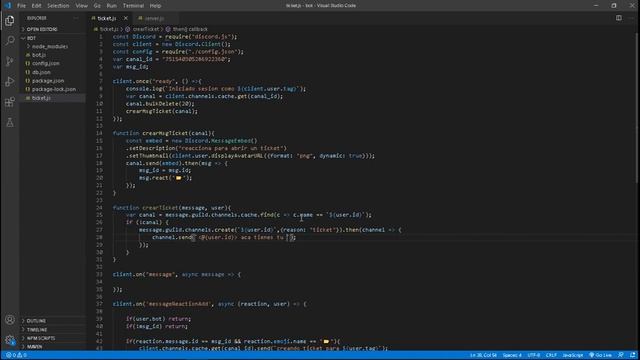This screenshot has height=360, width=640.
Task: Open the Manage gear icon
Action: coord(10,340)
